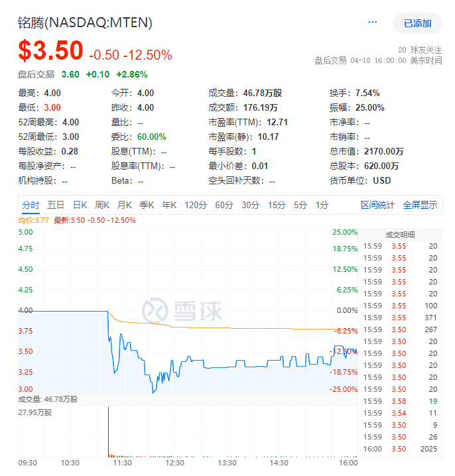455x476 pixels.
Task: Click the 成交量 46.78万股 value in stats
Action: (x=263, y=93)
